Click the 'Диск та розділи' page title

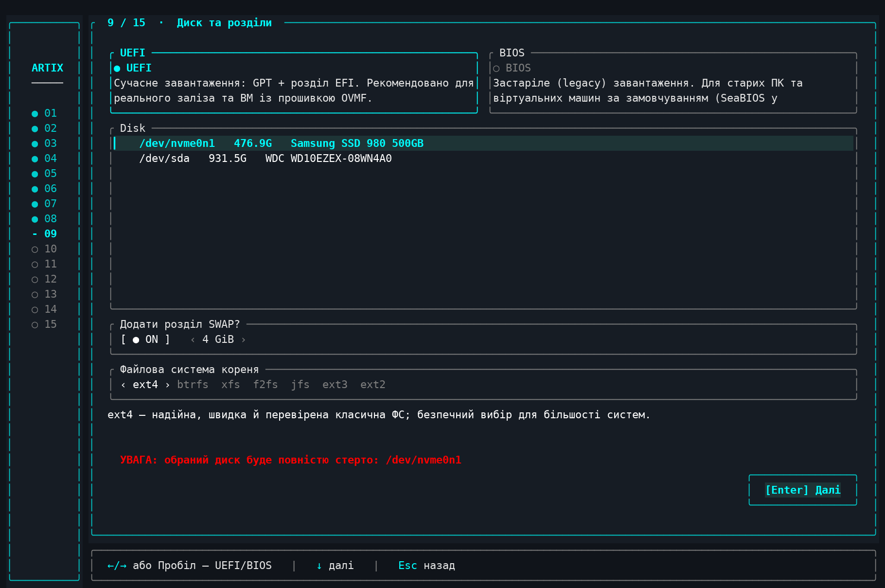coord(224,23)
